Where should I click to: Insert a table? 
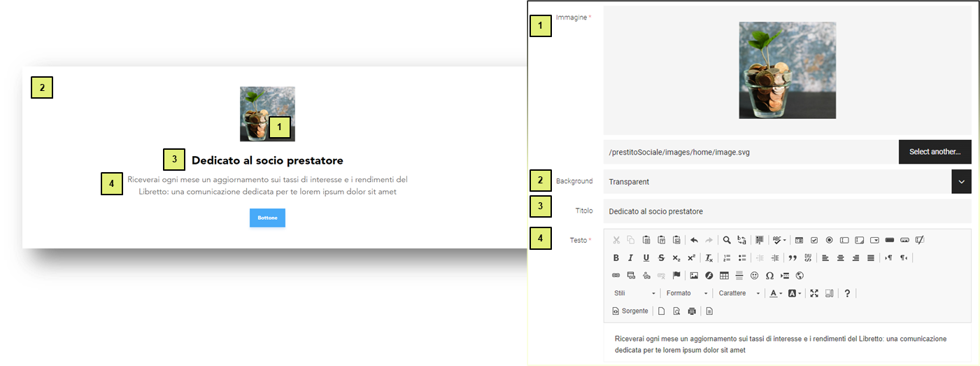coord(724,275)
